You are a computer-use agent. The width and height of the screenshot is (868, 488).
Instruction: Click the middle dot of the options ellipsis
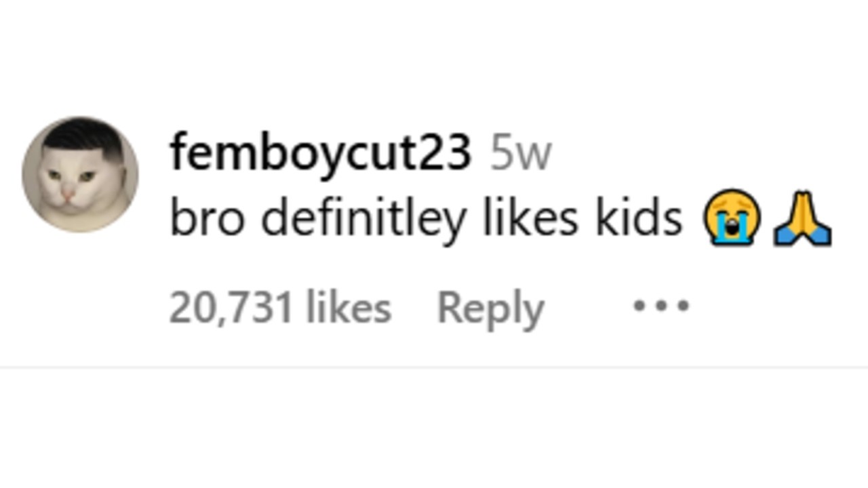661,306
